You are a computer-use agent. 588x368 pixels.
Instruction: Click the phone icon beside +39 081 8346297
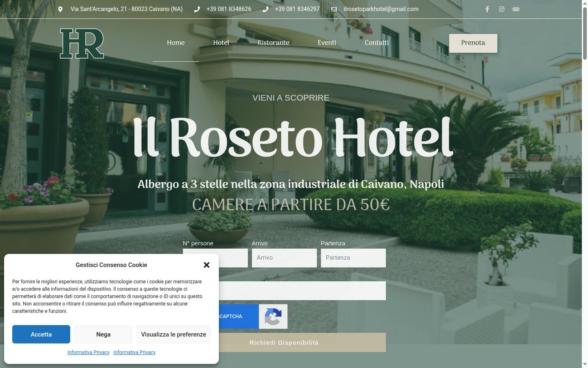coord(265,9)
